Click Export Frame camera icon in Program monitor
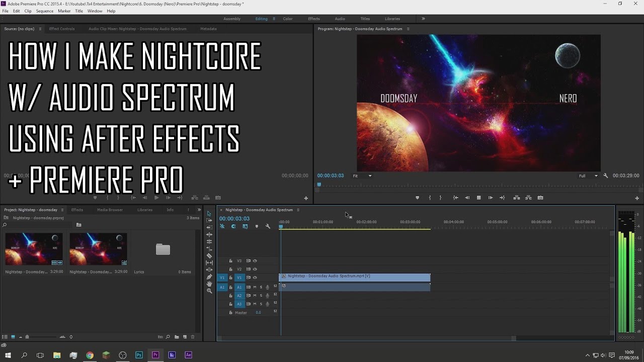 point(540,198)
